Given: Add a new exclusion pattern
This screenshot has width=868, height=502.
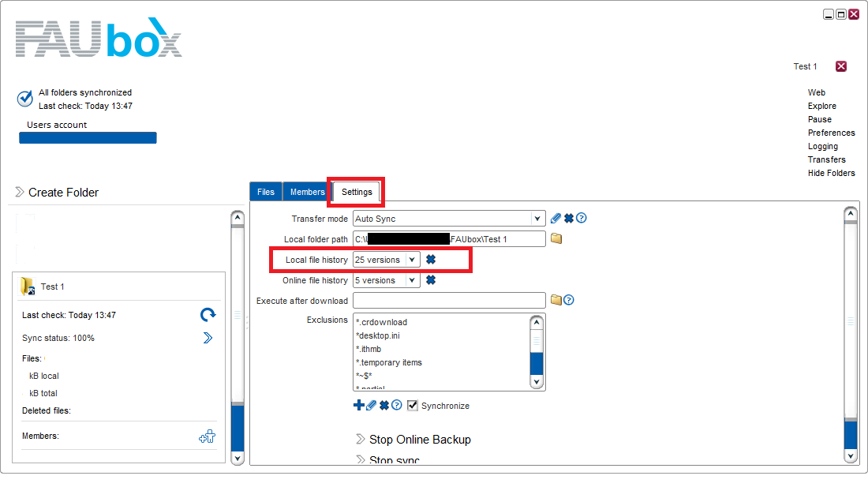Looking at the screenshot, I should pyautogui.click(x=359, y=405).
